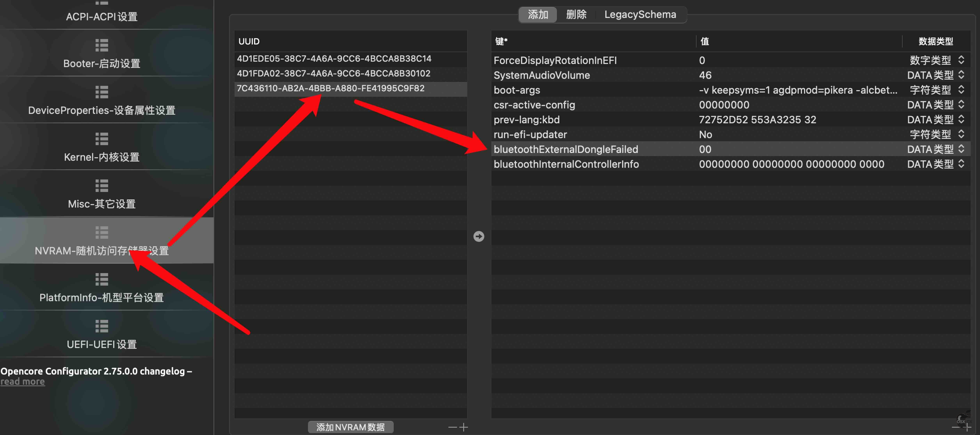Click the csr-active-config value 00000000
The height and width of the screenshot is (435, 980).
(x=724, y=105)
